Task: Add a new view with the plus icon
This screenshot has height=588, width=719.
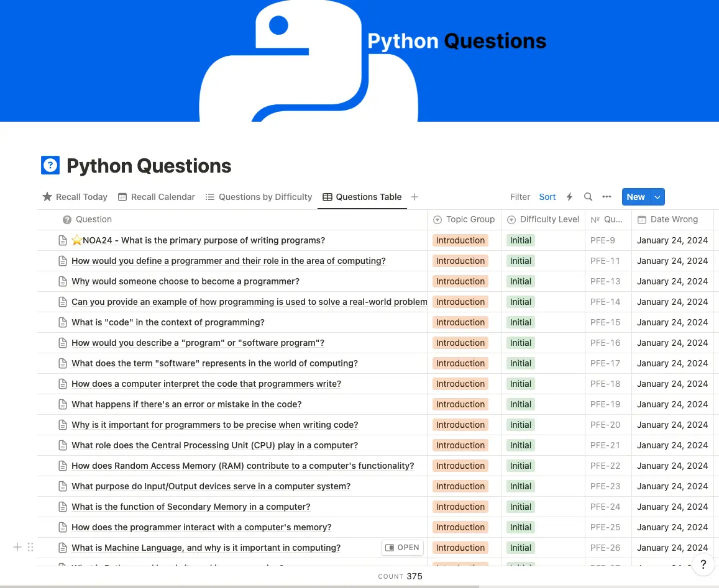Action: [x=414, y=197]
